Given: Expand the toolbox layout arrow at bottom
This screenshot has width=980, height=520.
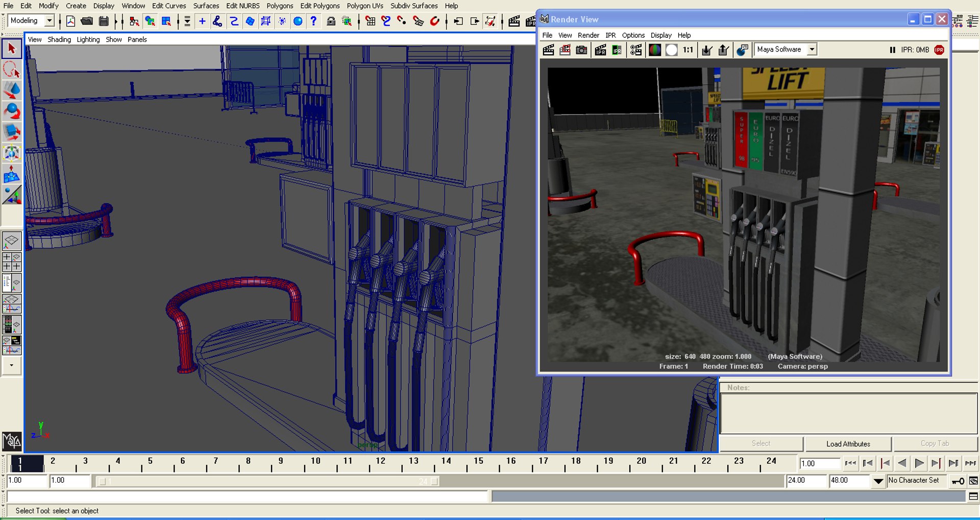Looking at the screenshot, I should [x=11, y=365].
